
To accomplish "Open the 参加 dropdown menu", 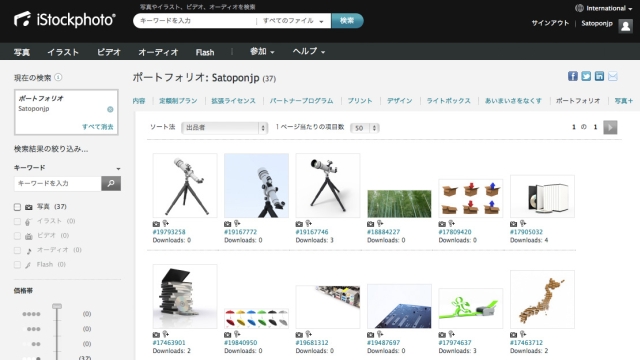I will (x=262, y=51).
